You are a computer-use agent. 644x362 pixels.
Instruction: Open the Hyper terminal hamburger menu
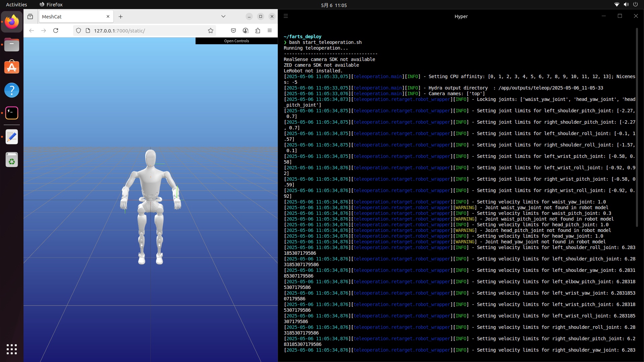pyautogui.click(x=286, y=16)
